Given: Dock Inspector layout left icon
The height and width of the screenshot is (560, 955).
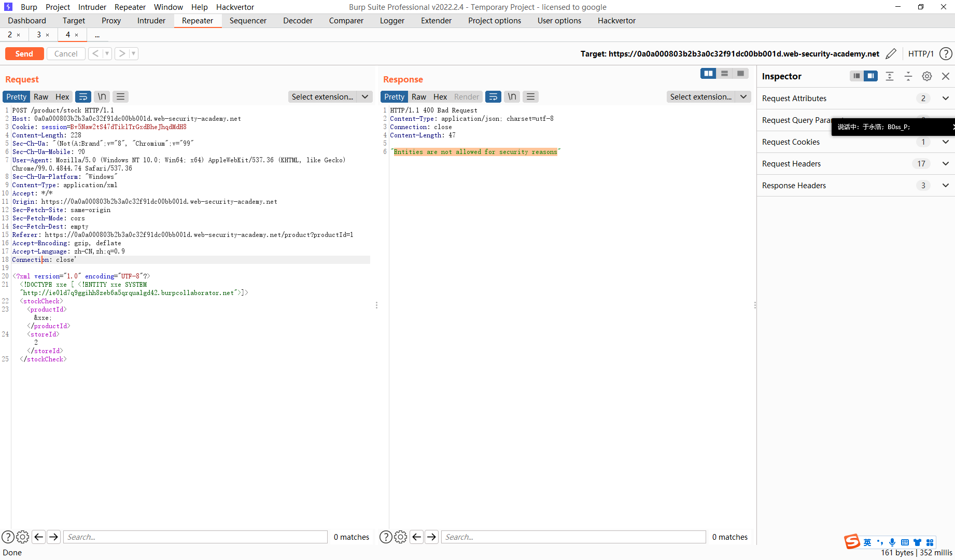Looking at the screenshot, I should [x=856, y=76].
